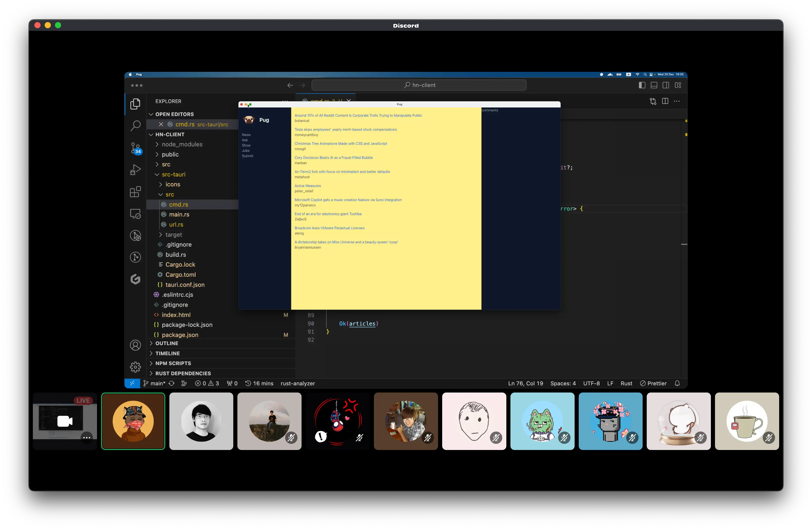Open the Accounts icon in the activity bar

click(136, 345)
